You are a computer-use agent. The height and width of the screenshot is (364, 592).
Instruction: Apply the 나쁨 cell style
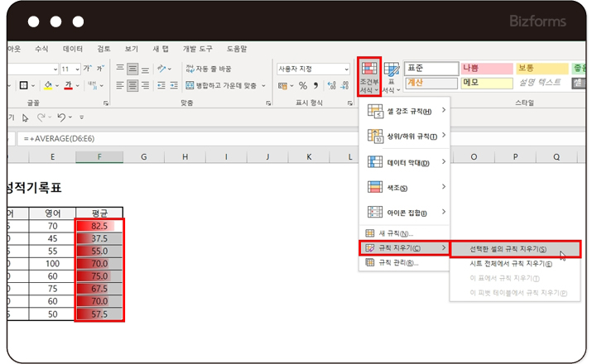[x=487, y=69]
